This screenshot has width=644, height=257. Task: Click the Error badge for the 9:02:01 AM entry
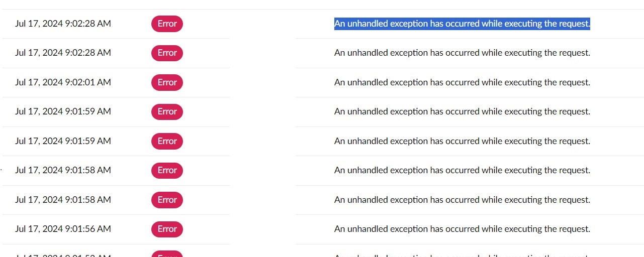(x=167, y=82)
